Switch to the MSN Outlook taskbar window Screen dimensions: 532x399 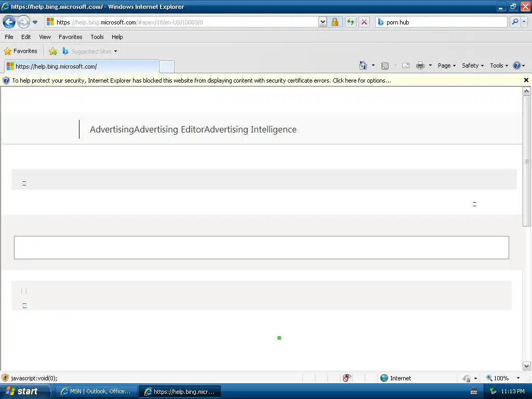coord(96,392)
